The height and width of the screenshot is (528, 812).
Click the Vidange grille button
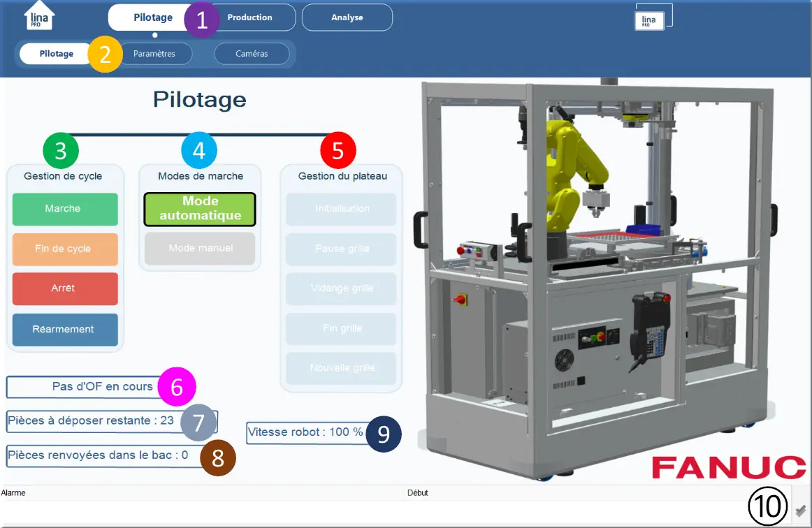pos(340,288)
